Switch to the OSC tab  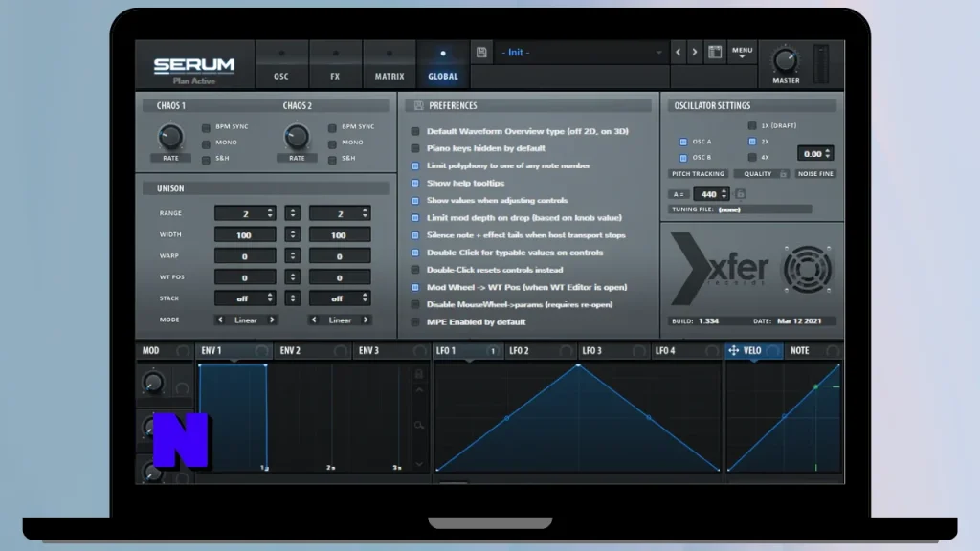[x=281, y=65]
